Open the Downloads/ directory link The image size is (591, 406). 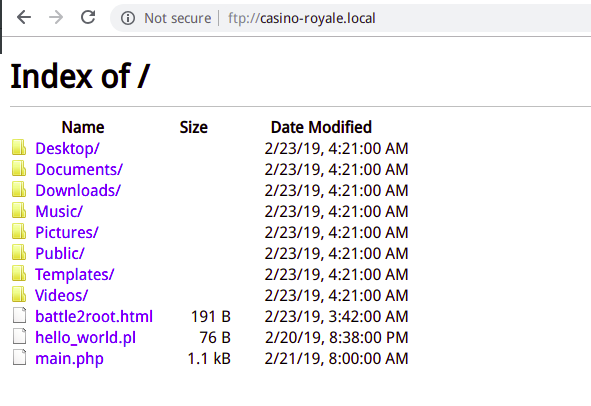[x=78, y=190]
